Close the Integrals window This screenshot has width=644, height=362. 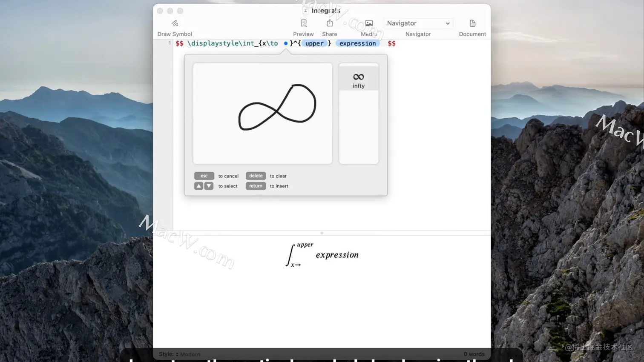tap(160, 11)
